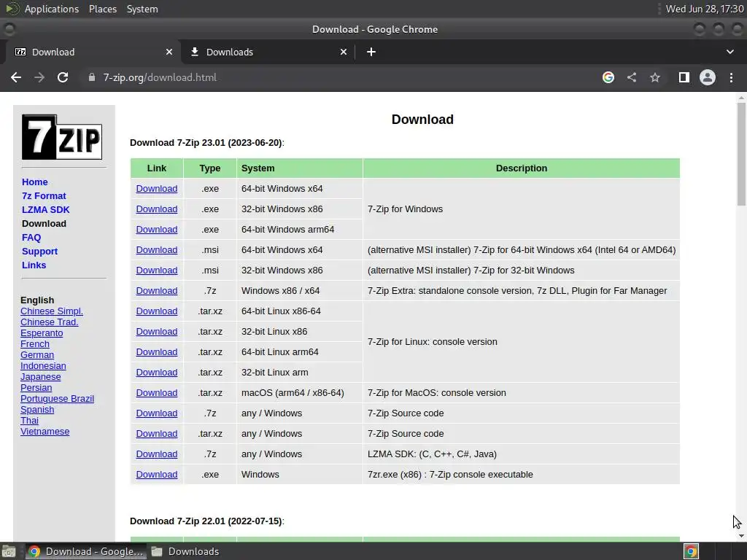Download .tar.xz for 64-bit Linux x86-64
This screenshot has width=747, height=560.
157,311
